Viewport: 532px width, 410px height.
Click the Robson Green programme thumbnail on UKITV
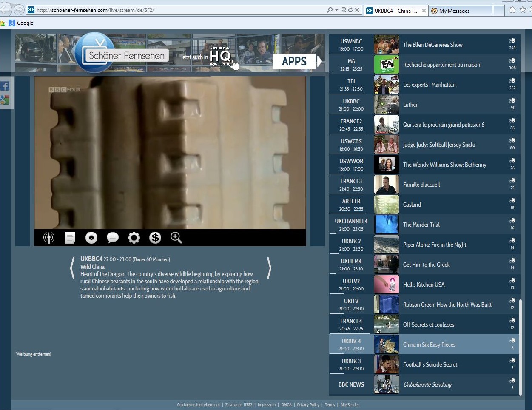coord(387,305)
